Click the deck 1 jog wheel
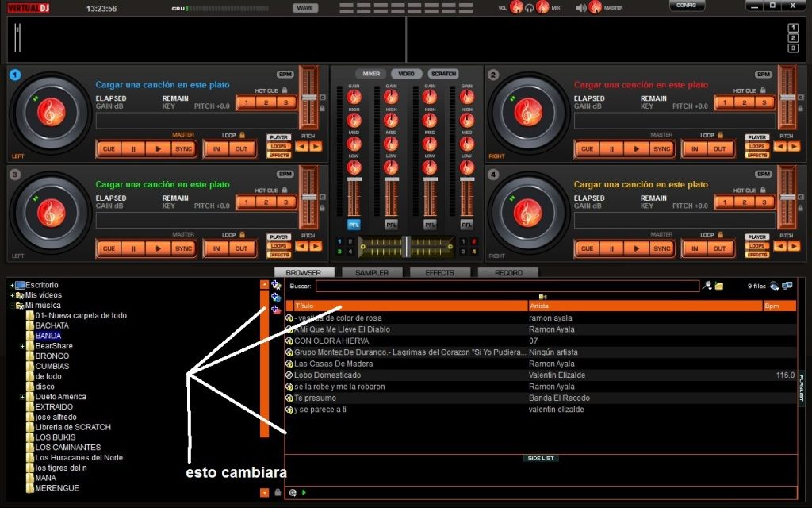 pyautogui.click(x=51, y=112)
